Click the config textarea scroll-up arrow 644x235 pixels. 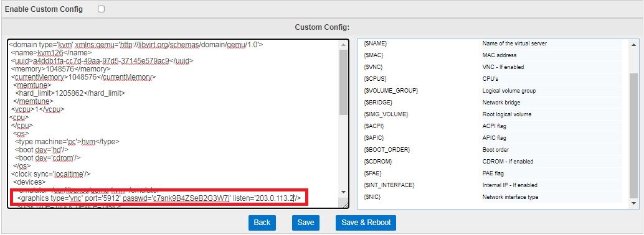coord(343,45)
